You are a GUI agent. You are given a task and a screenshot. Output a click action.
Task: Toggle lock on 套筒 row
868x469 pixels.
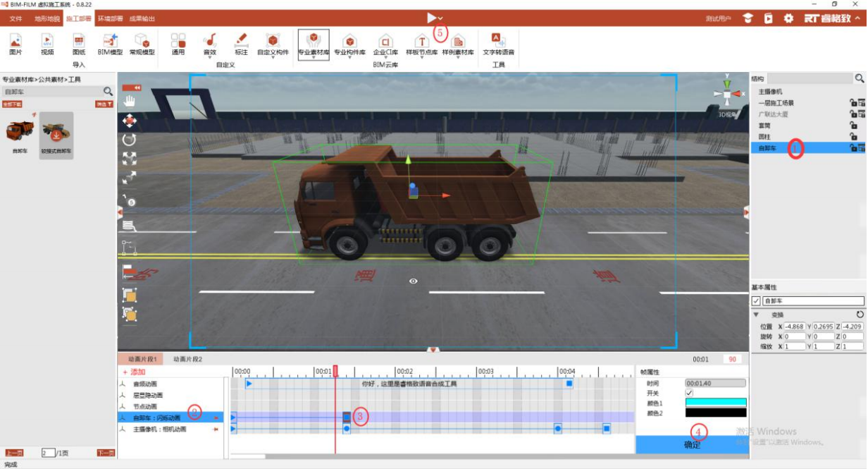tap(852, 126)
